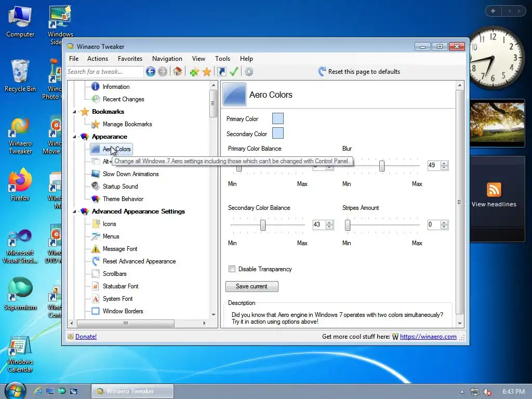The image size is (532, 399).
Task: Click the landscape slideshow gadget thumbnail
Action: point(497,123)
